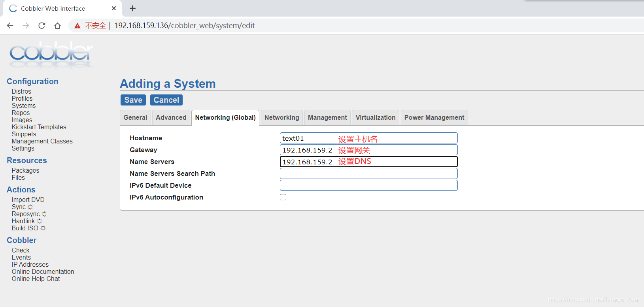Focus the Name Servers field
Screen dimensions: 644x307
coord(369,162)
